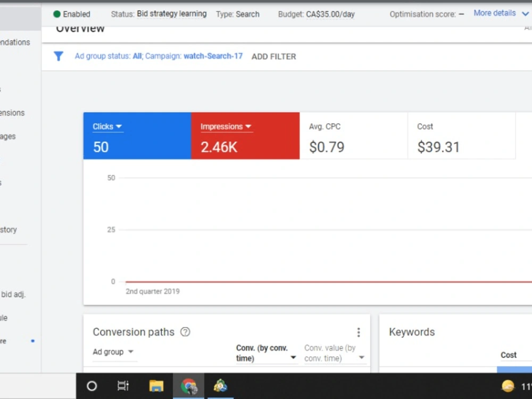
Task: Open the change history sidebar item
Action: tap(9, 230)
